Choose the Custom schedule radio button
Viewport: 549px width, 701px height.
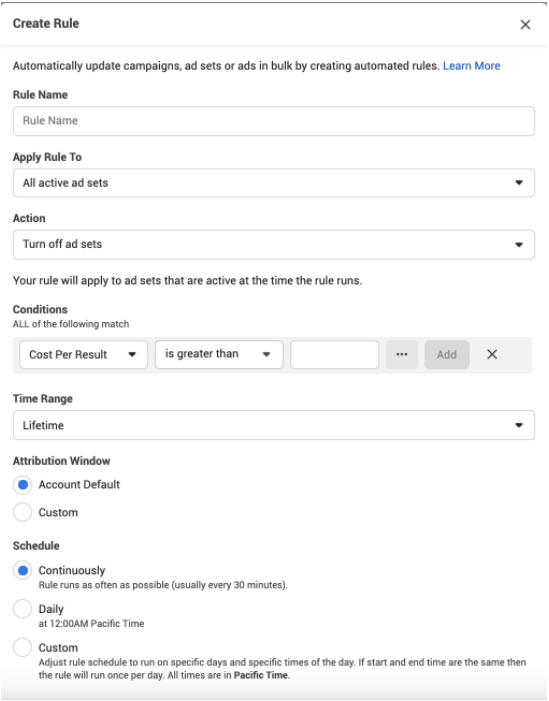click(22, 647)
